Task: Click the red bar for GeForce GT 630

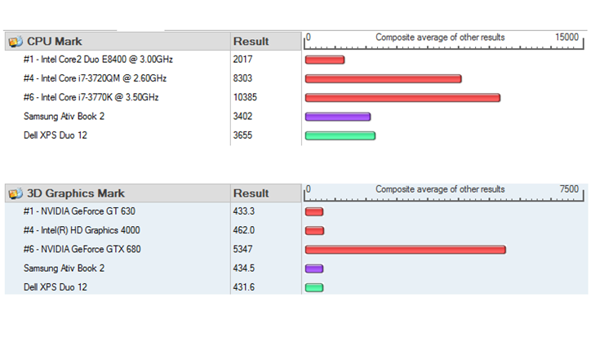Action: [x=314, y=212]
